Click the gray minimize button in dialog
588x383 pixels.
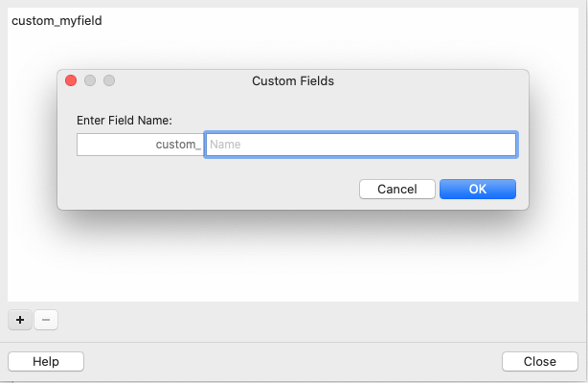coord(90,81)
